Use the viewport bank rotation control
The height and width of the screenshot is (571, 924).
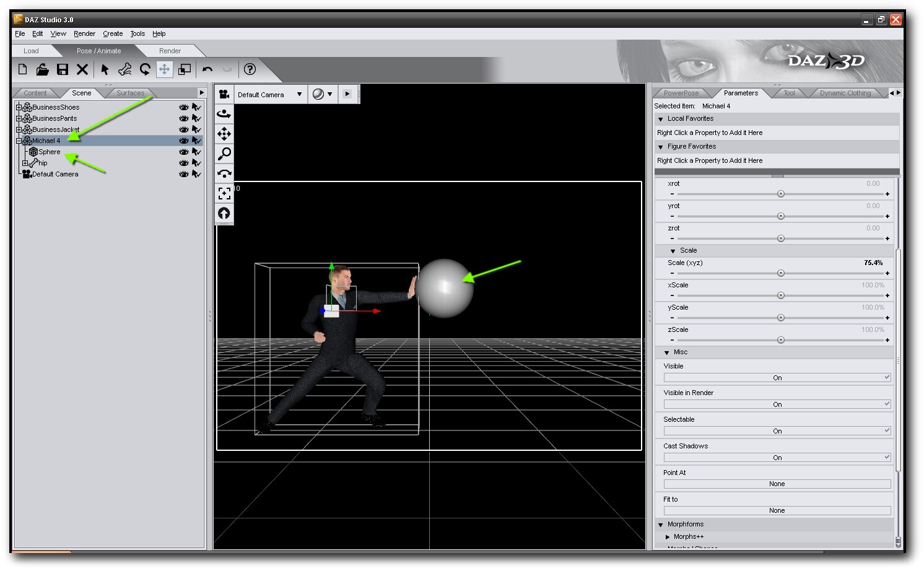224,173
